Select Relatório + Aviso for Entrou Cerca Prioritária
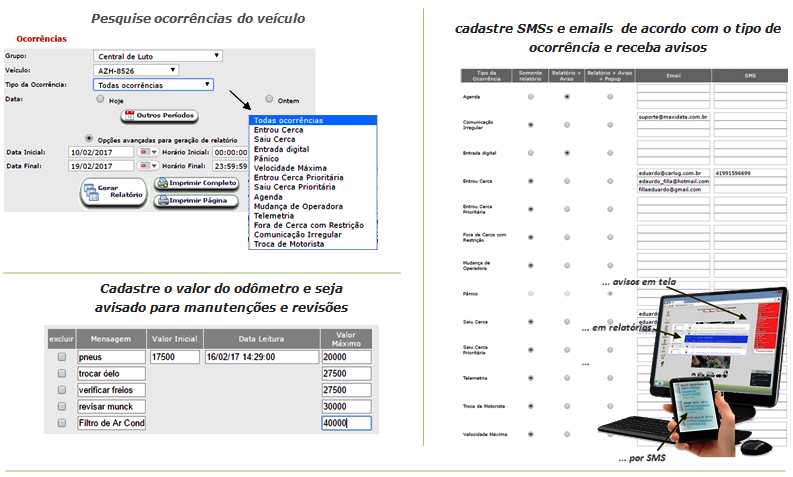 coord(567,209)
